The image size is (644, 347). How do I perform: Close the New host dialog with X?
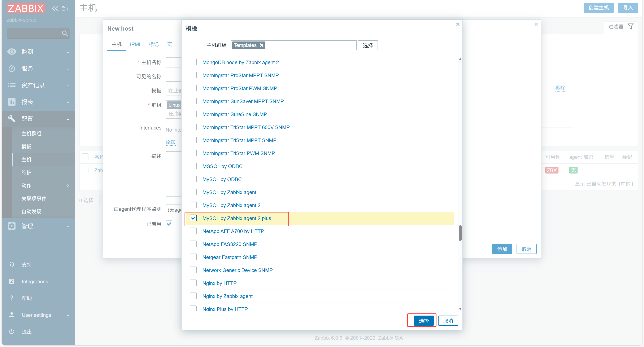click(x=536, y=24)
